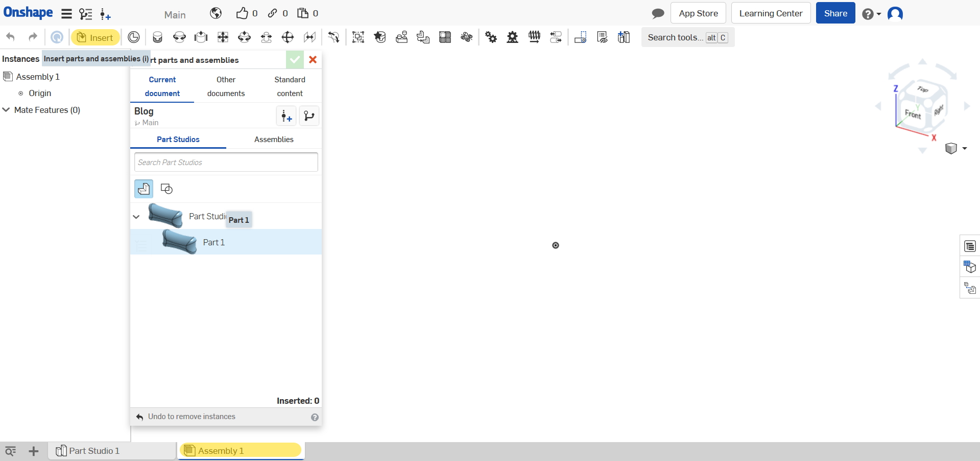Image resolution: width=980 pixels, height=461 pixels.
Task: Collapse the Part Studio 1 list entry
Action: pyautogui.click(x=136, y=217)
